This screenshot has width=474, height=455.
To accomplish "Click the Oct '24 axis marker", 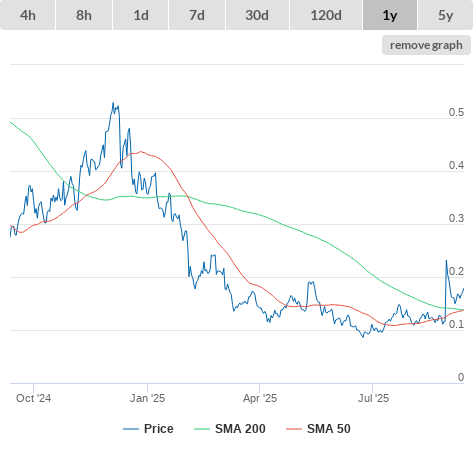I will point(33,398).
